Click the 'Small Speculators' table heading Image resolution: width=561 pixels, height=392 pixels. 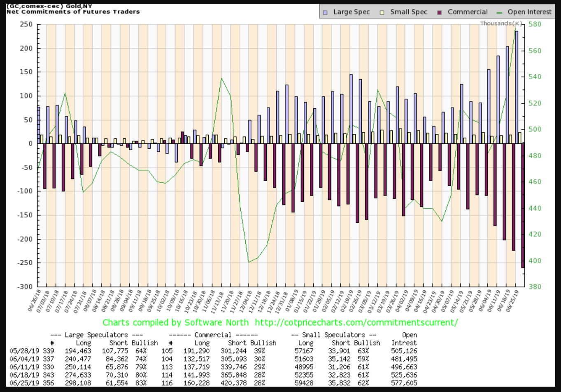pos(333,335)
